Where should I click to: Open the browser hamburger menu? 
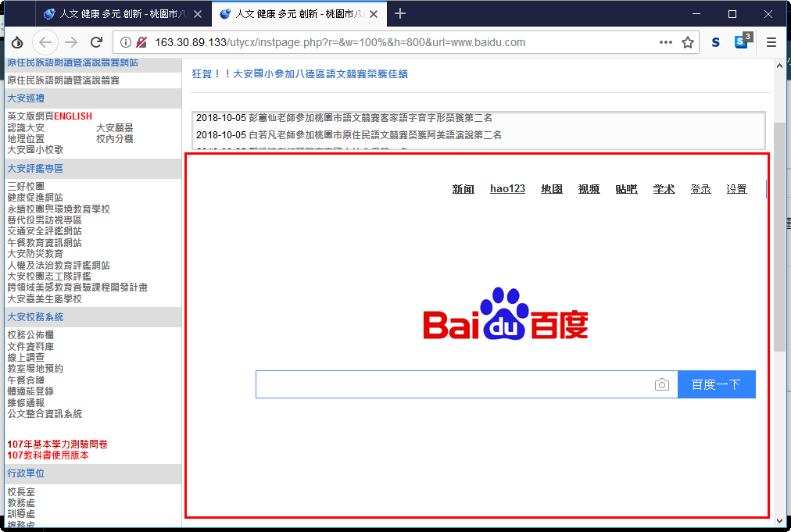771,42
